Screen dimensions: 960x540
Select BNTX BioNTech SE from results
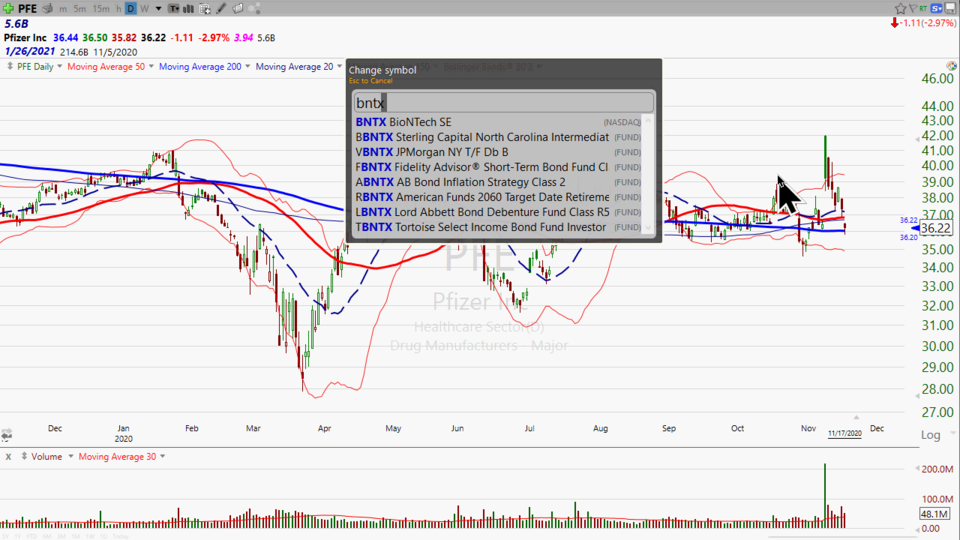click(498, 122)
